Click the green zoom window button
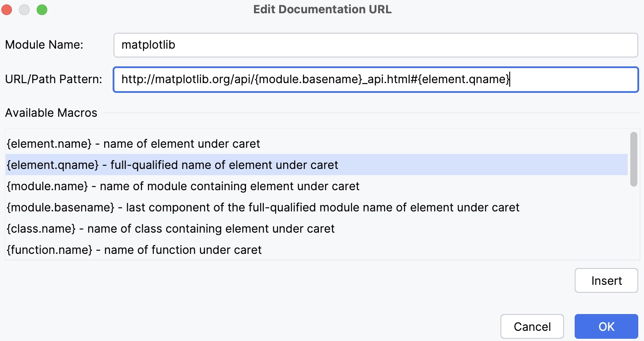This screenshot has height=341, width=644. pyautogui.click(x=42, y=9)
